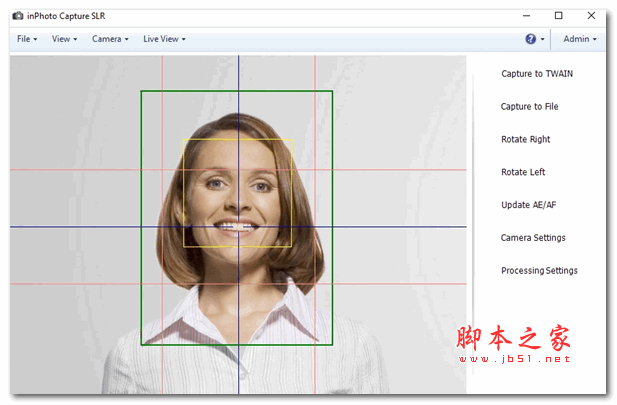Open the Live View menu
This screenshot has width=617, height=405.
(164, 39)
